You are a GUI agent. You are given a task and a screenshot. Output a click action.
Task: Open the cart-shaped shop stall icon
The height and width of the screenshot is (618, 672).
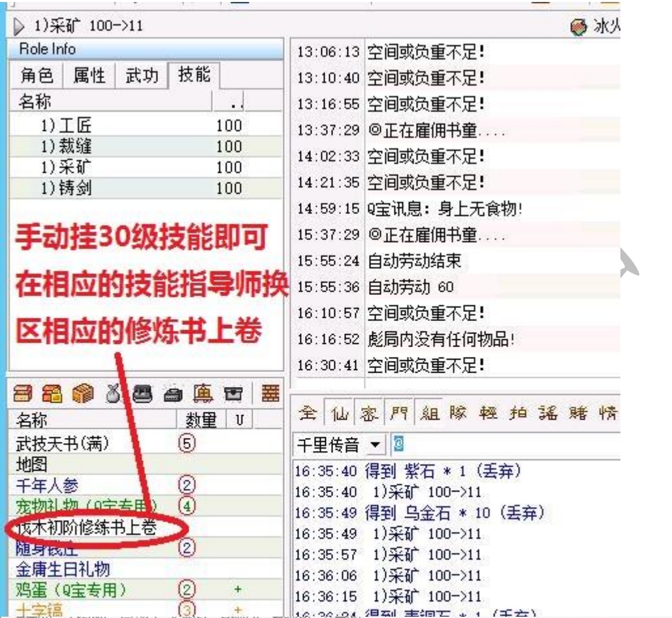tap(204, 394)
